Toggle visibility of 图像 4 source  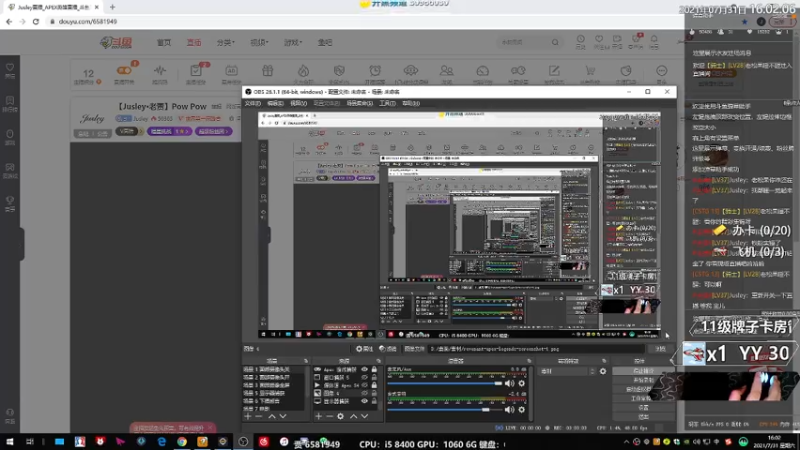pyautogui.click(x=364, y=393)
